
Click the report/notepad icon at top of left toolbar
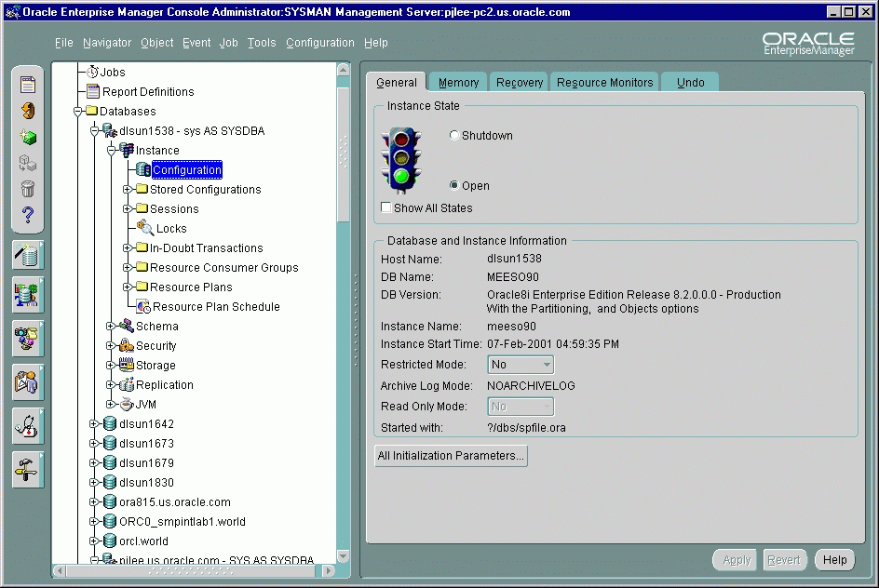28,85
